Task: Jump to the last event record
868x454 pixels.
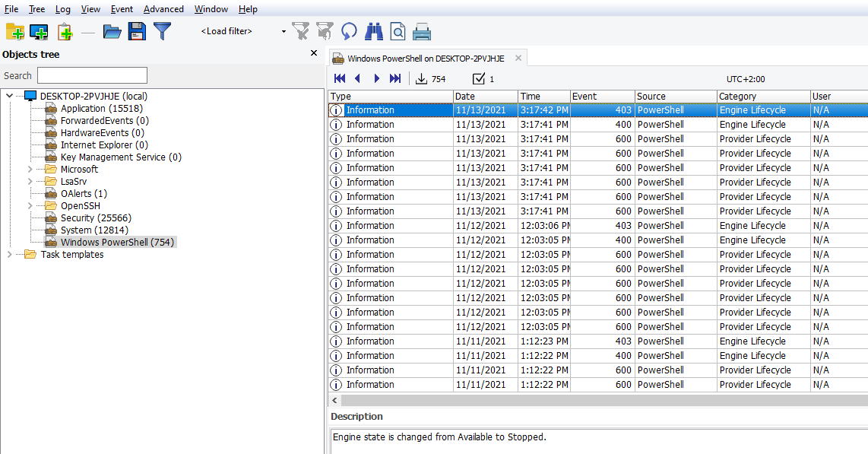Action: click(x=395, y=78)
